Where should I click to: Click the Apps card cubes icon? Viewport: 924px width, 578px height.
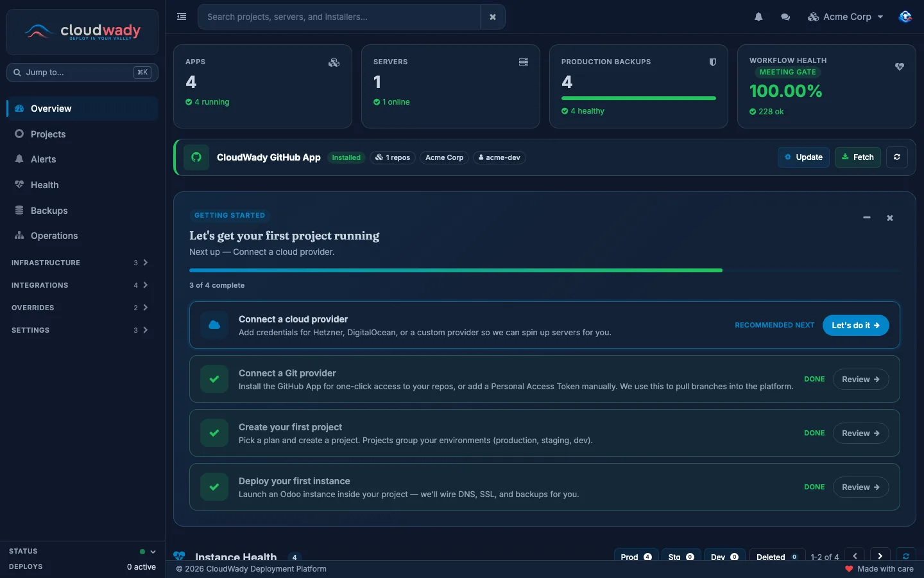click(334, 62)
